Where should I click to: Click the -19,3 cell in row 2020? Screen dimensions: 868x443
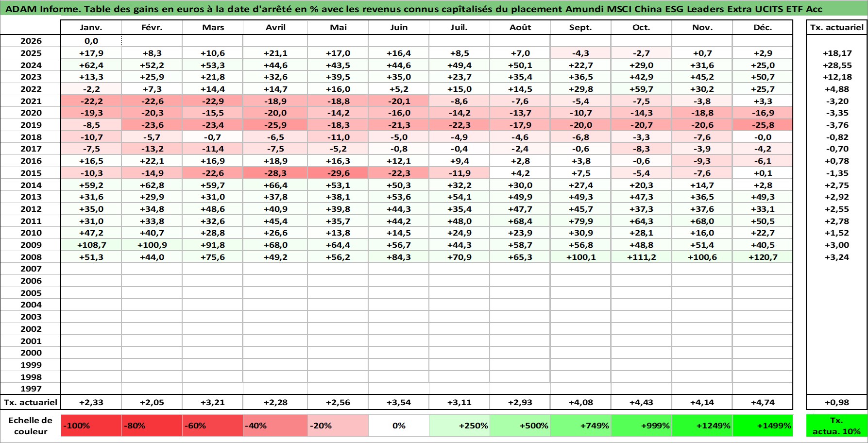click(91, 113)
